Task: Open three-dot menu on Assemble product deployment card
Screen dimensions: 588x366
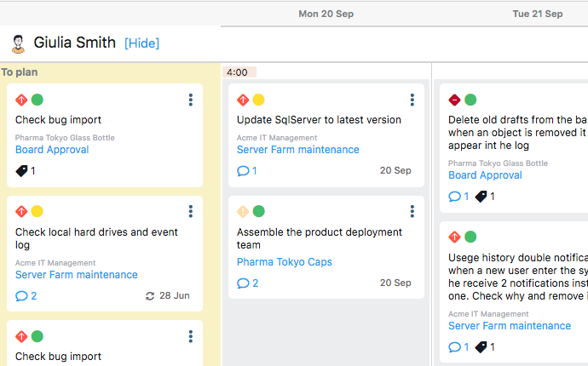Action: (412, 212)
